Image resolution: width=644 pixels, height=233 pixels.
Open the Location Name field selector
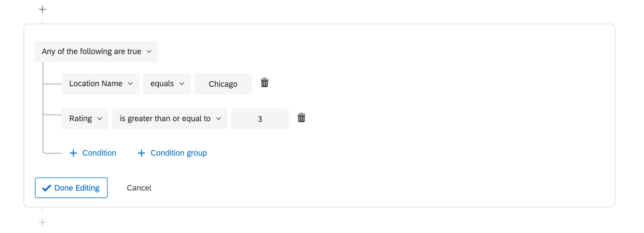(100, 83)
